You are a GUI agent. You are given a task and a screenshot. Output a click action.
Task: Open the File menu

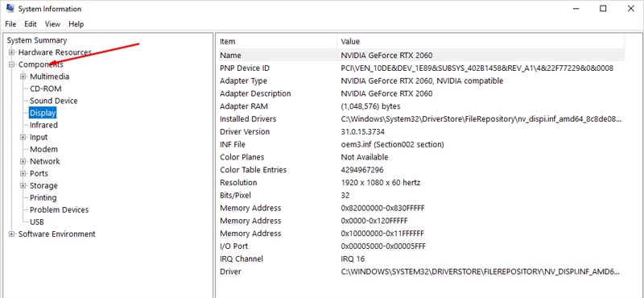coord(10,24)
